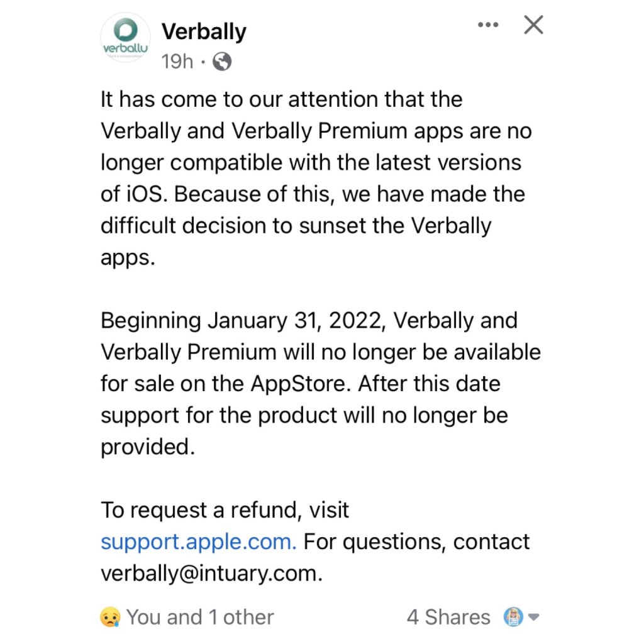Click the "January 31, 2022" date text
The image size is (644, 644).
point(296,320)
